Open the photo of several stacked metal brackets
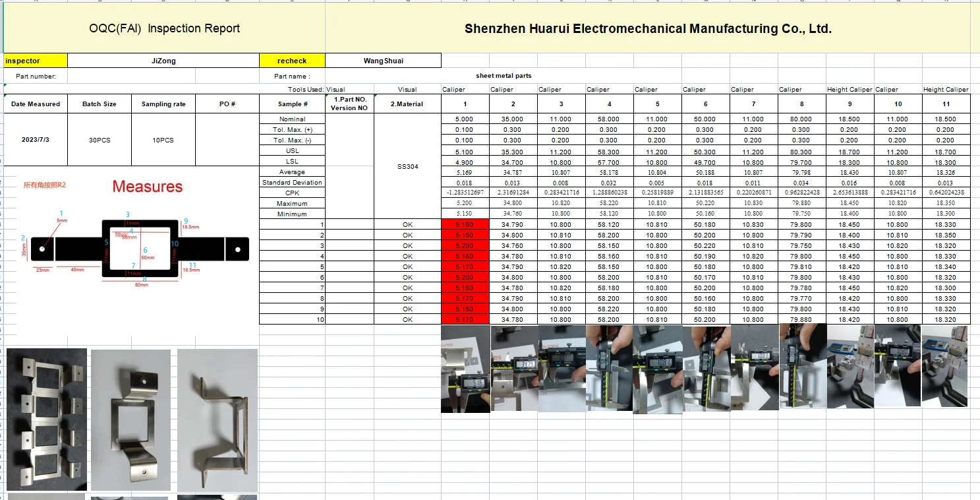 46,420
